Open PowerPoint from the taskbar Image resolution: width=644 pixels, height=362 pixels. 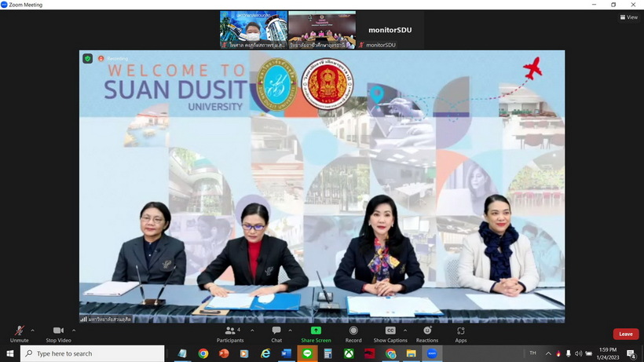pos(224,353)
